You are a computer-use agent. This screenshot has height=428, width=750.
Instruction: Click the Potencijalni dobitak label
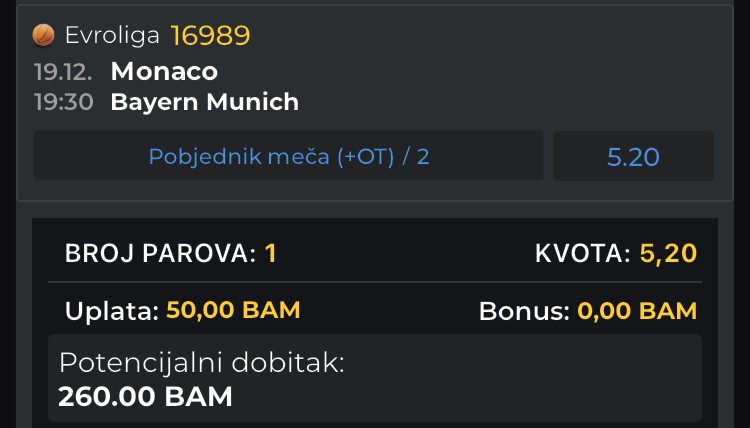tap(201, 363)
